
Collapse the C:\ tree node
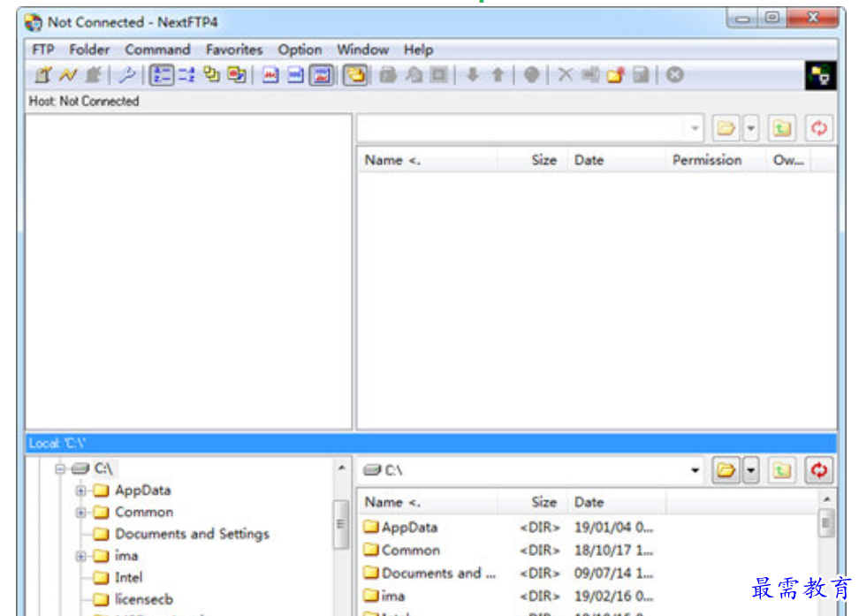(60, 468)
